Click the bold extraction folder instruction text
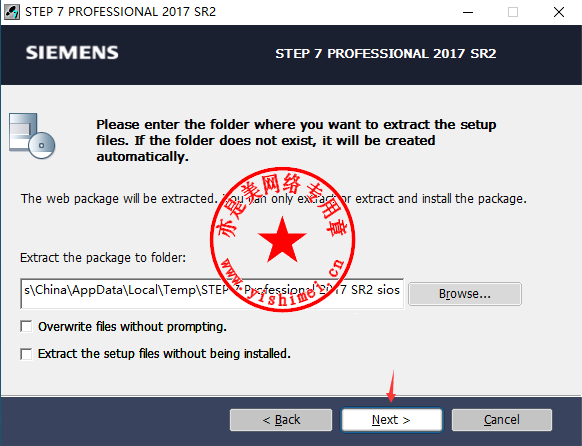The height and width of the screenshot is (446, 582). (x=296, y=141)
